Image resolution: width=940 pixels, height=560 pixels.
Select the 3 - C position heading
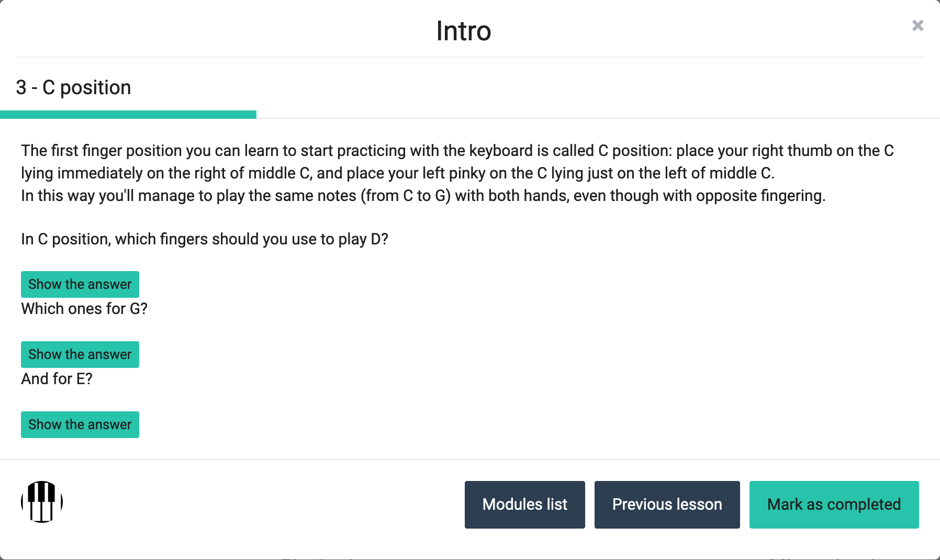tap(74, 87)
